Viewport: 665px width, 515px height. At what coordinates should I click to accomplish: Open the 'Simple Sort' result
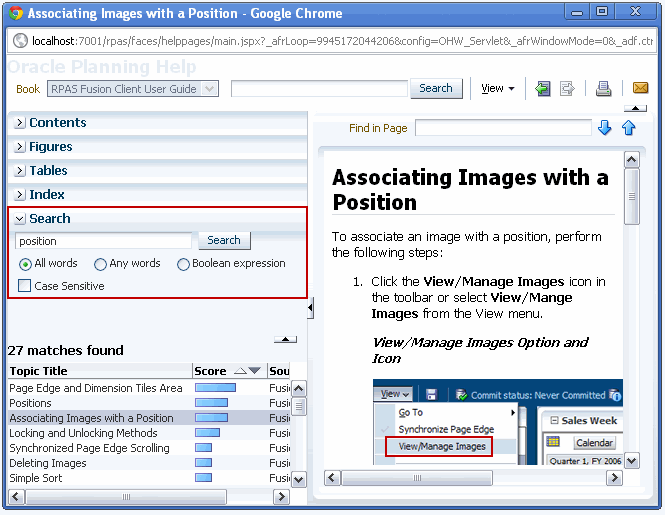tap(36, 478)
